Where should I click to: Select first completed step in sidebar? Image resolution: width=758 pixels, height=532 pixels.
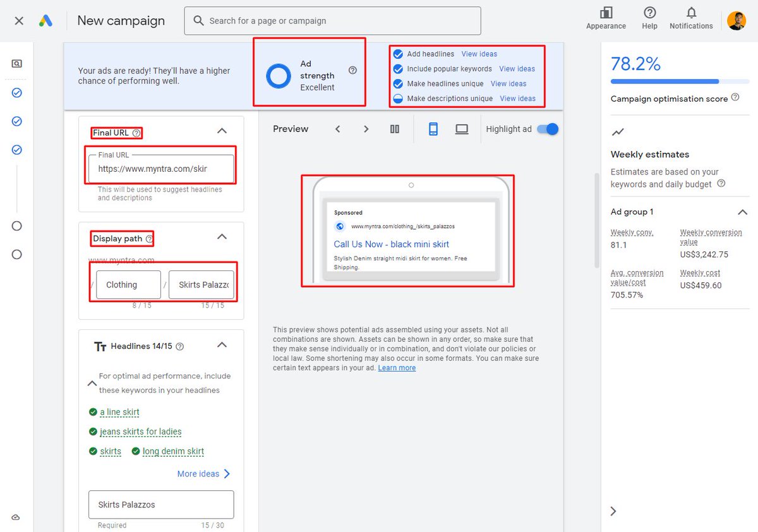click(17, 93)
